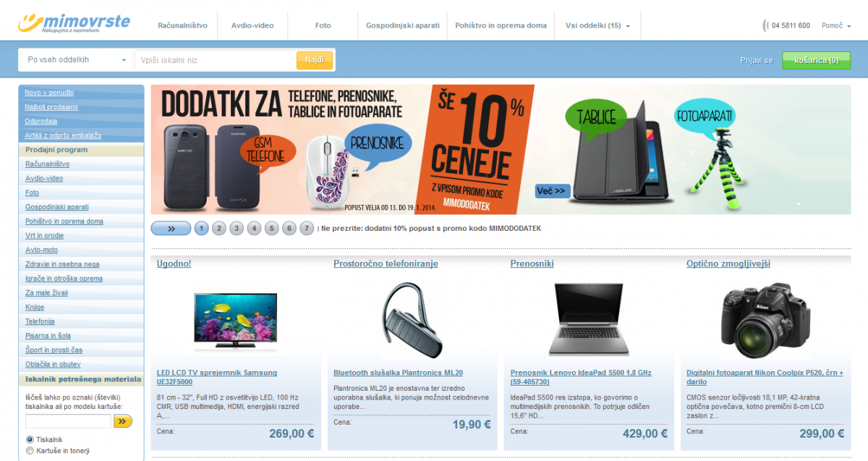This screenshot has height=461, width=868.
Task: Select the Tiskalnik radio button
Action: 30,439
